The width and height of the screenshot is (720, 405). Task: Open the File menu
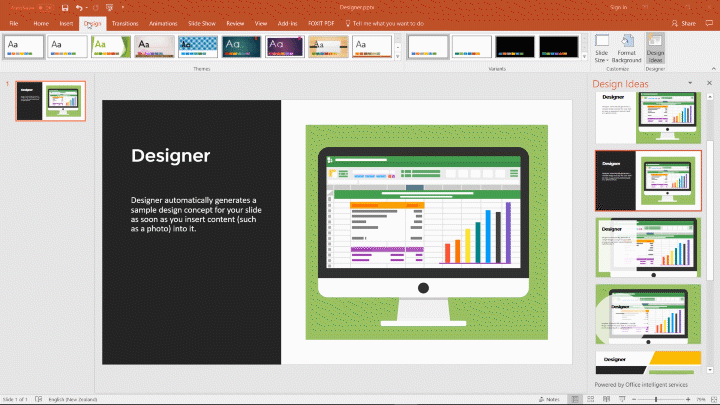[14, 22]
